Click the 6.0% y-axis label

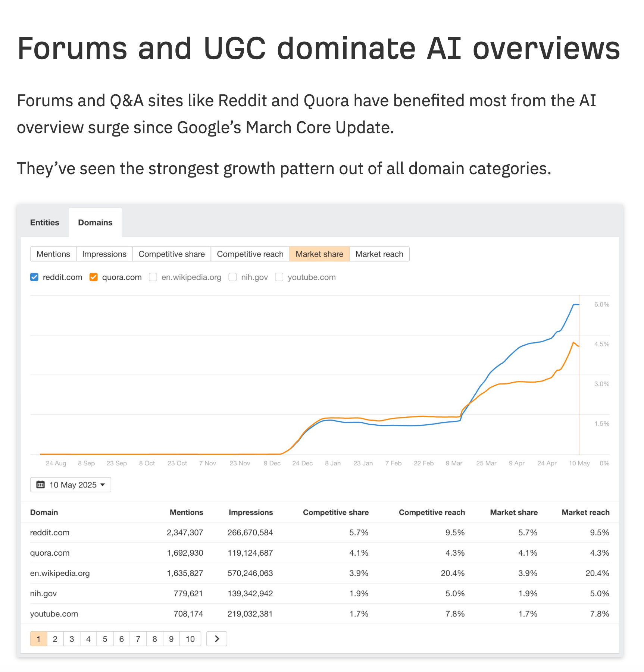tap(602, 305)
